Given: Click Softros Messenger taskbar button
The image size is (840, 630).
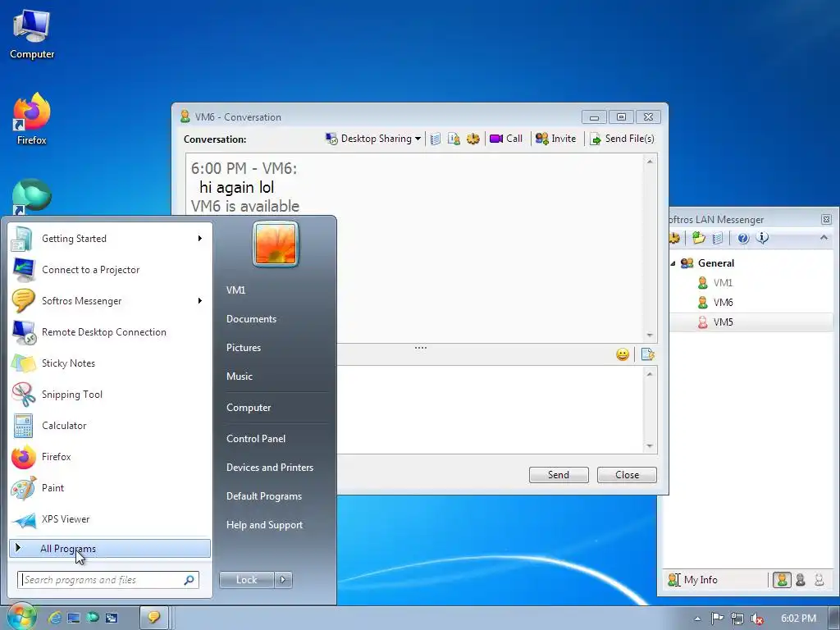Looking at the screenshot, I should (154, 618).
